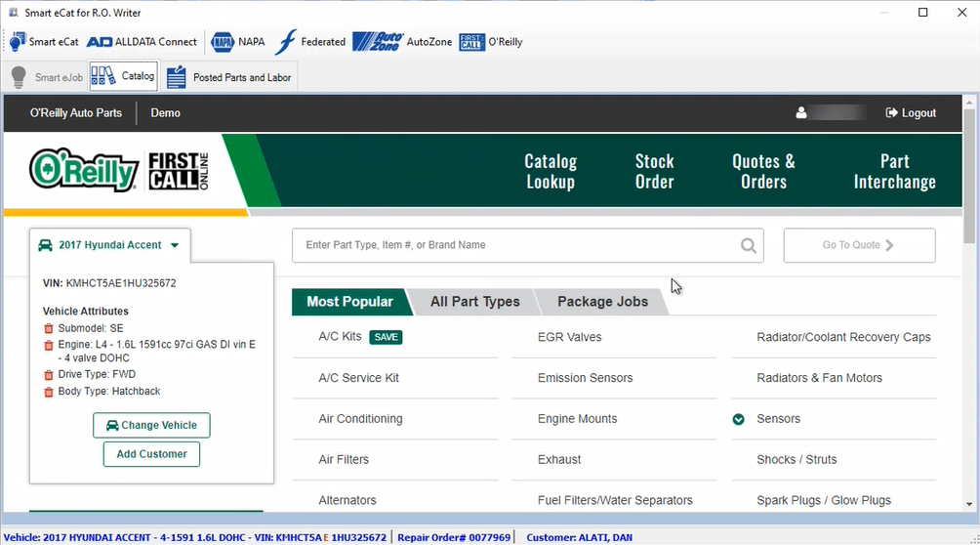This screenshot has width=980, height=545.
Task: Remove the Submodel: SE attribute
Action: 48,328
